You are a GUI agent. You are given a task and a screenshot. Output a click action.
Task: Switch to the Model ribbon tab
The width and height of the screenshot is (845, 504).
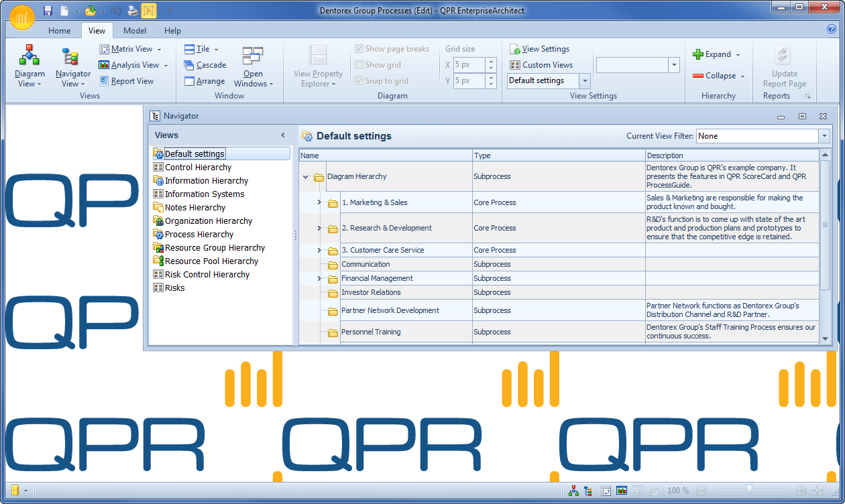click(x=134, y=31)
